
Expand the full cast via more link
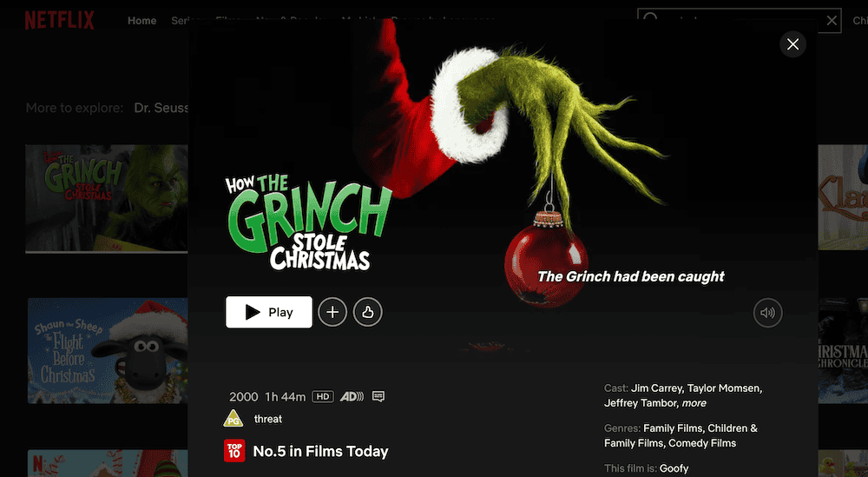(694, 403)
